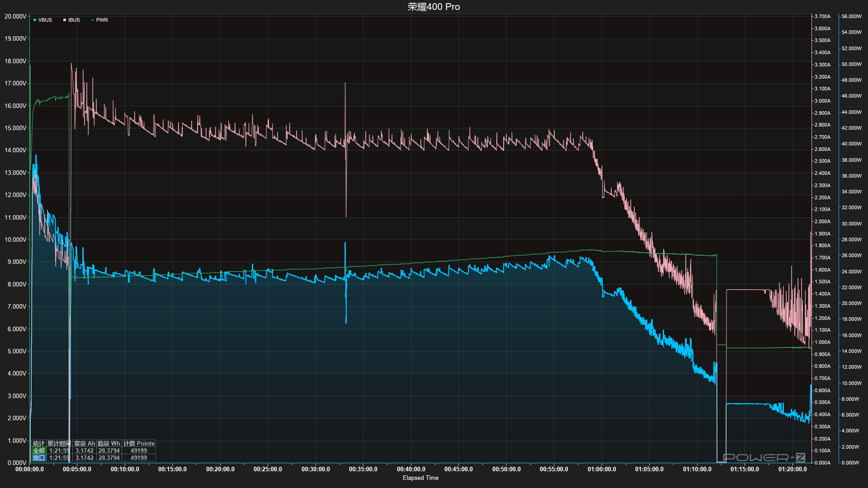The height and width of the screenshot is (488, 868).
Task: Click the 3.000A current axis label
Action: [822, 101]
